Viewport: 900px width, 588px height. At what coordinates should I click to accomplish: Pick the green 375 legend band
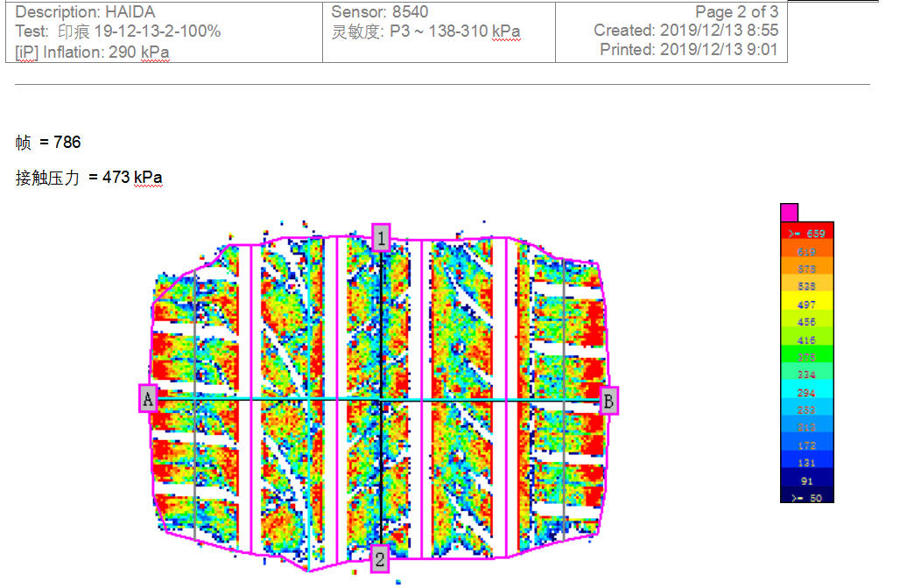pyautogui.click(x=806, y=357)
